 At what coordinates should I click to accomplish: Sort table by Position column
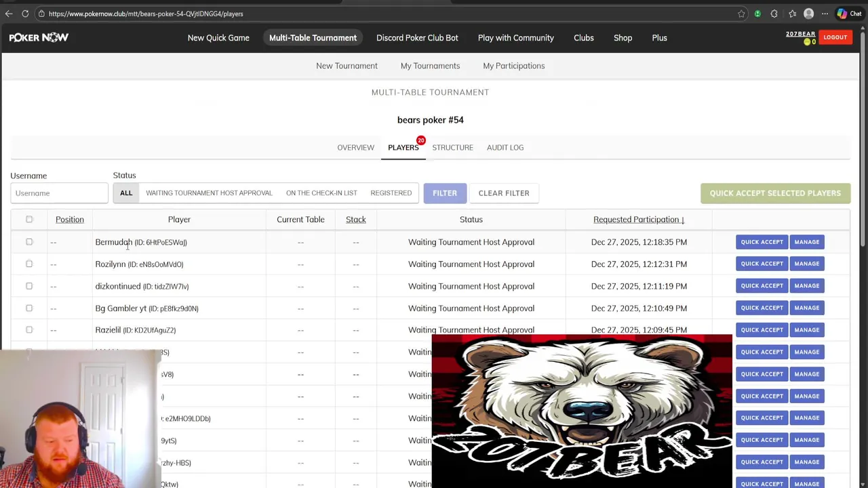click(70, 220)
